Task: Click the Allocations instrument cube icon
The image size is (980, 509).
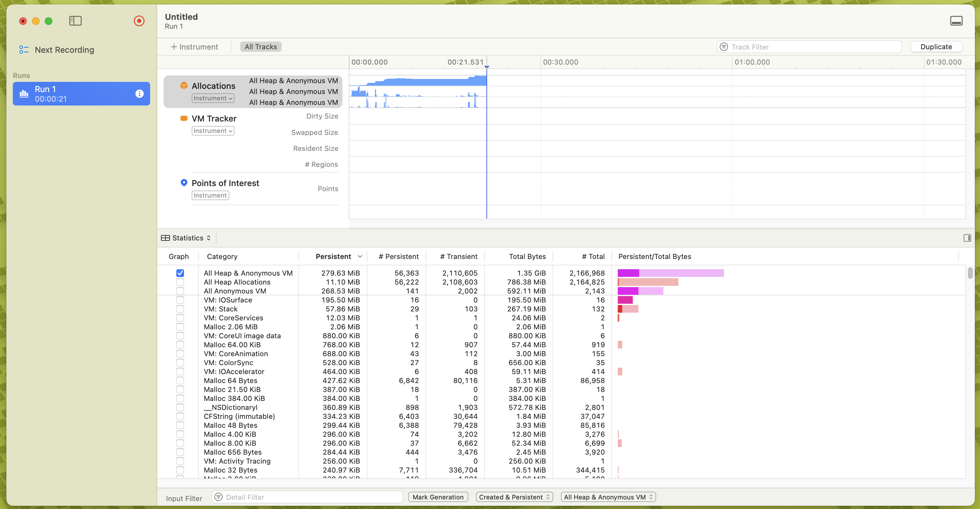Action: (x=184, y=85)
